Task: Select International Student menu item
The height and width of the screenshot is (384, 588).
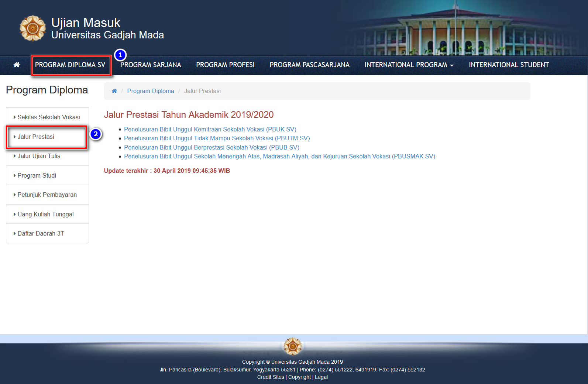Action: tap(509, 65)
